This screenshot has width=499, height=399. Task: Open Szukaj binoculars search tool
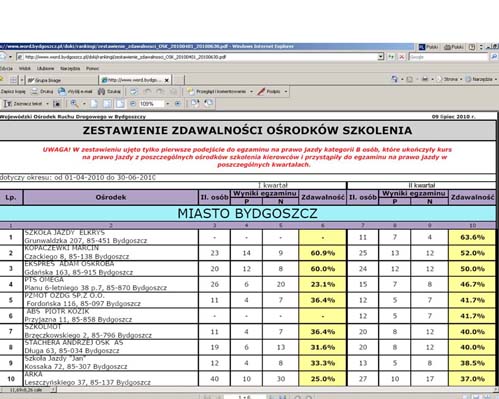click(x=109, y=91)
